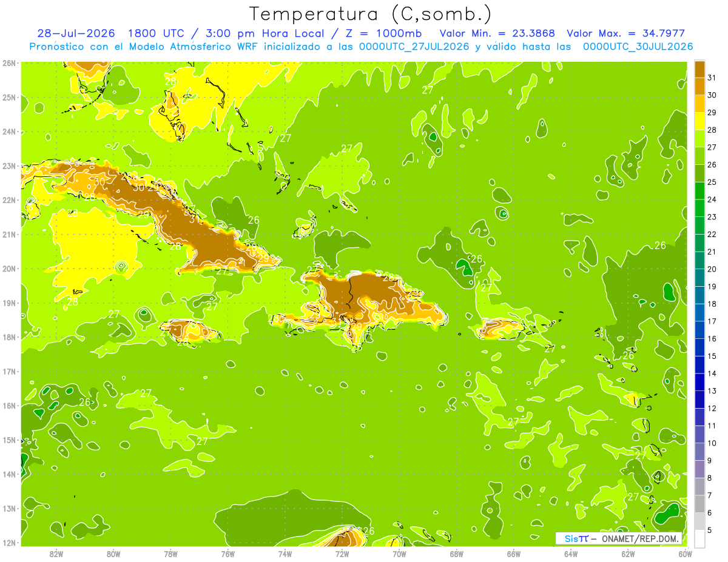Click the "82W" longitude axis label
This screenshot has height=562, width=728.
point(56,554)
